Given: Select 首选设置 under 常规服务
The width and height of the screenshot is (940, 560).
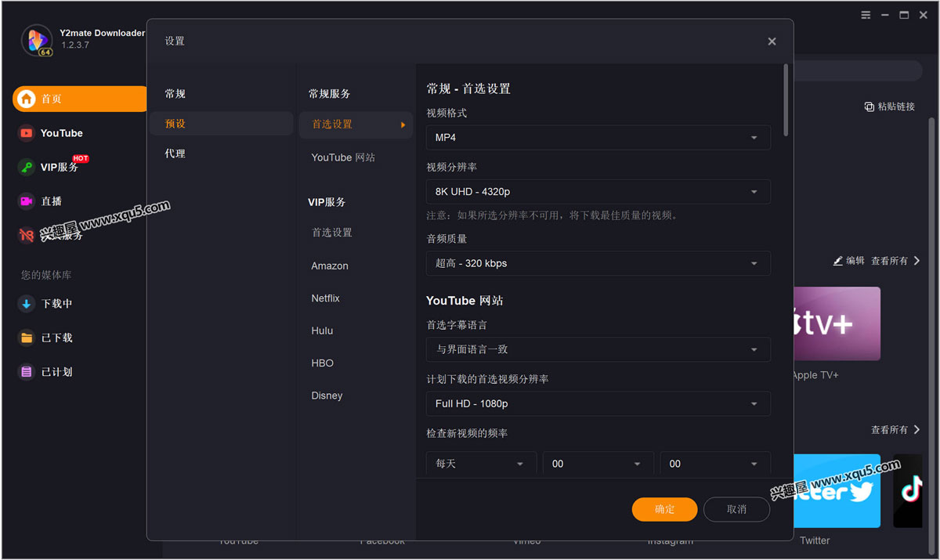Looking at the screenshot, I should pyautogui.click(x=356, y=125).
